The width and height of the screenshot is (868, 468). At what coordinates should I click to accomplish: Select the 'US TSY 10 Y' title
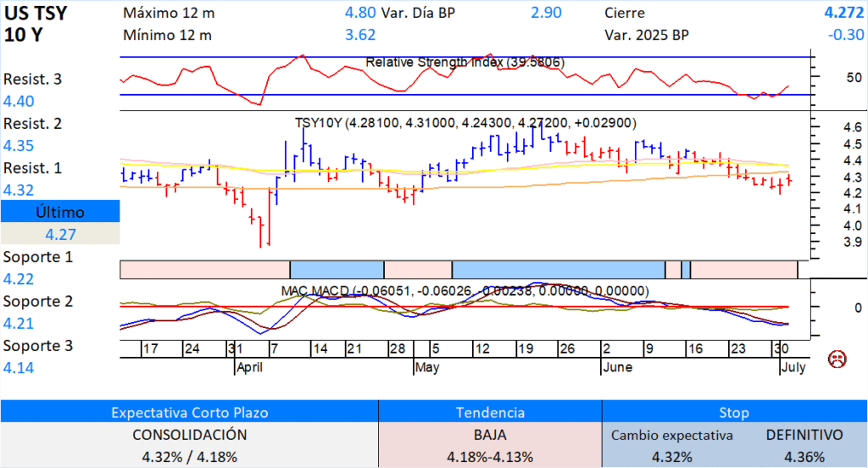(36, 24)
